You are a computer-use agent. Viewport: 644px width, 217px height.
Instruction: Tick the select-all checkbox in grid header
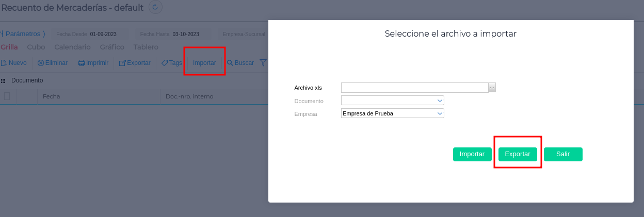click(x=7, y=96)
